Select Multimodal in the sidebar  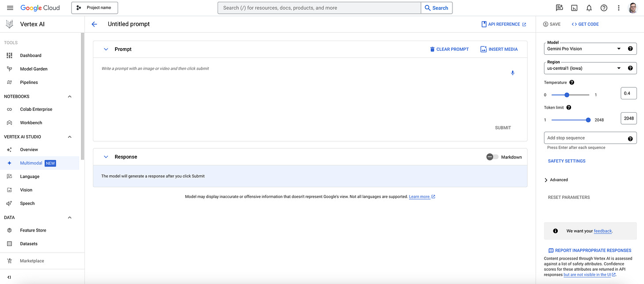tap(40, 163)
